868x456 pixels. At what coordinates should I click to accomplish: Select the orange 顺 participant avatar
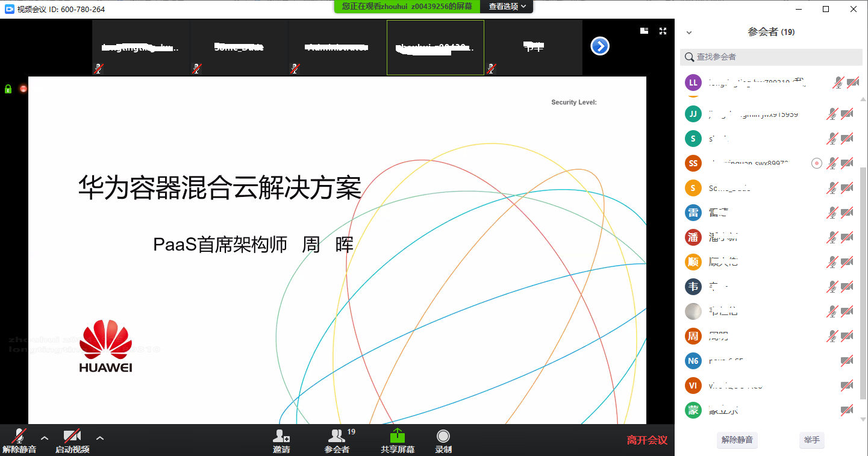(693, 262)
